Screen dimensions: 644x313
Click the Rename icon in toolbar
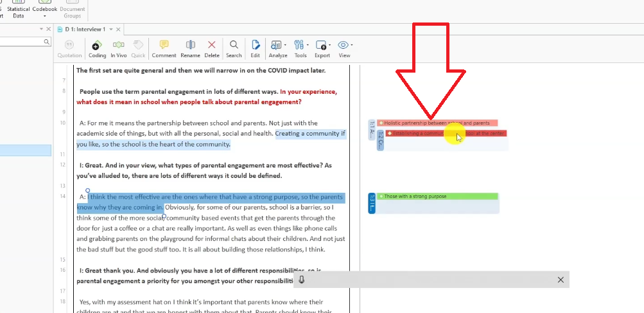pyautogui.click(x=190, y=47)
